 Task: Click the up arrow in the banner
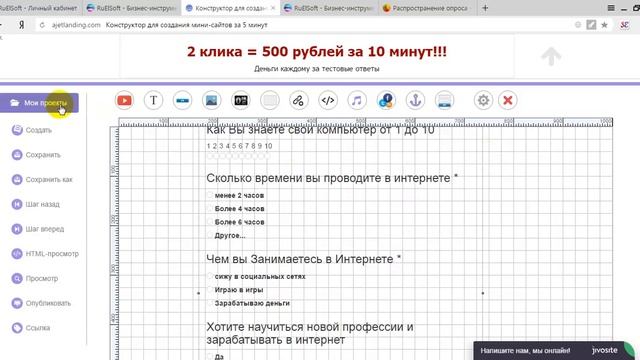551,56
